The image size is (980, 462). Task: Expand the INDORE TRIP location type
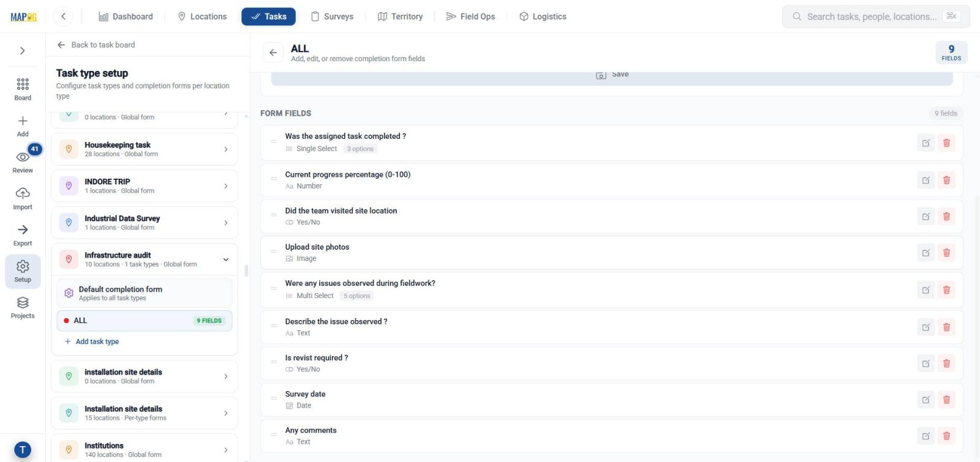pyautogui.click(x=226, y=186)
